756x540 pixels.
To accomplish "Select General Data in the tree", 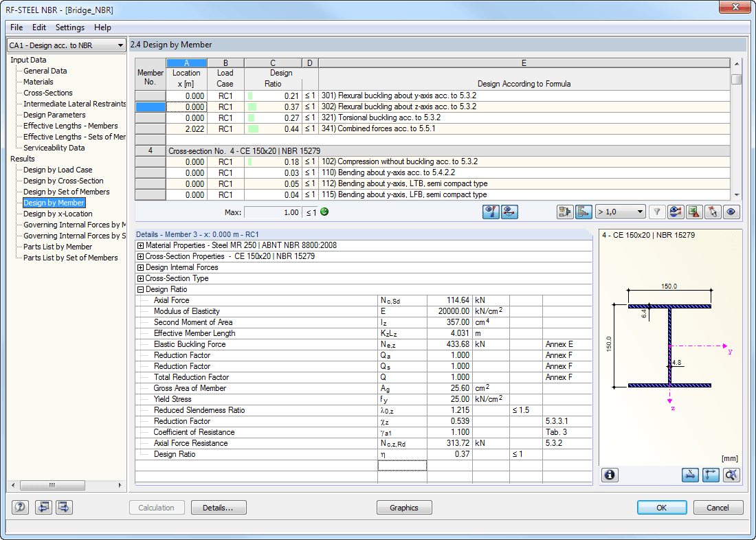I will coord(45,71).
